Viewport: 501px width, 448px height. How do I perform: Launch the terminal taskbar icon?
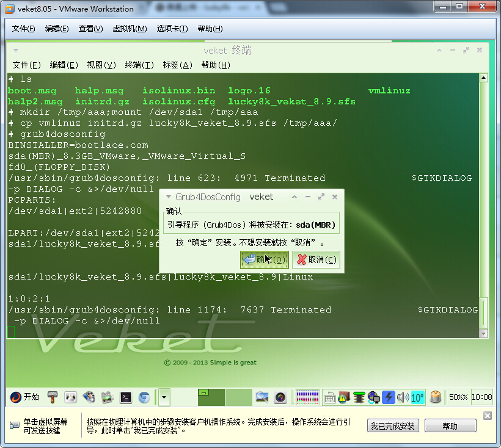(126, 397)
